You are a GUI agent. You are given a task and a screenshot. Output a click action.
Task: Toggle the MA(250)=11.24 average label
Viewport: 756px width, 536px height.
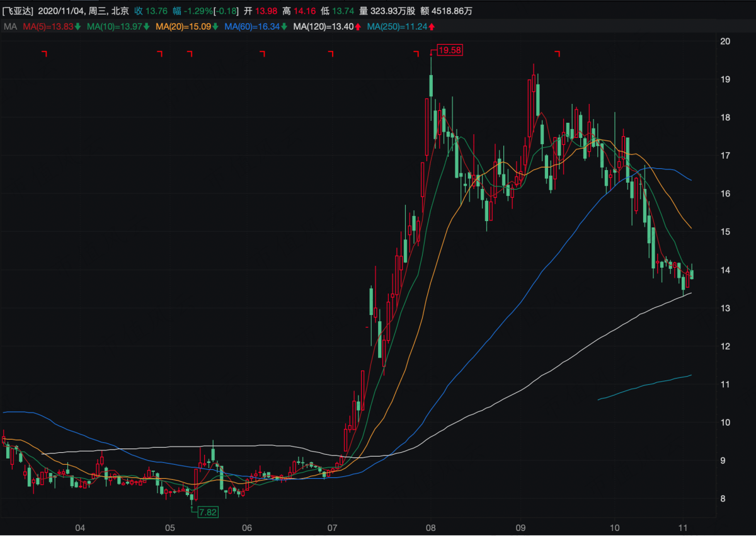[x=398, y=26]
